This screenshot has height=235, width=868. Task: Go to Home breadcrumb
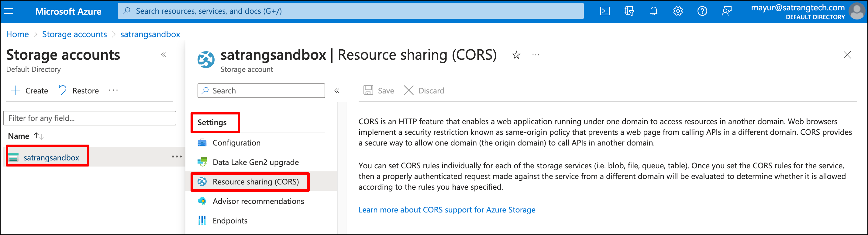18,34
